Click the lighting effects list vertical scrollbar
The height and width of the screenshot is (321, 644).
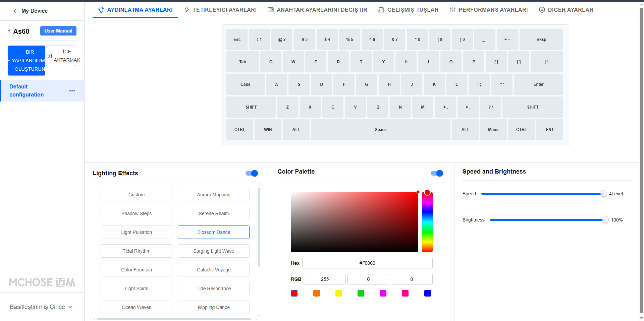259,227
